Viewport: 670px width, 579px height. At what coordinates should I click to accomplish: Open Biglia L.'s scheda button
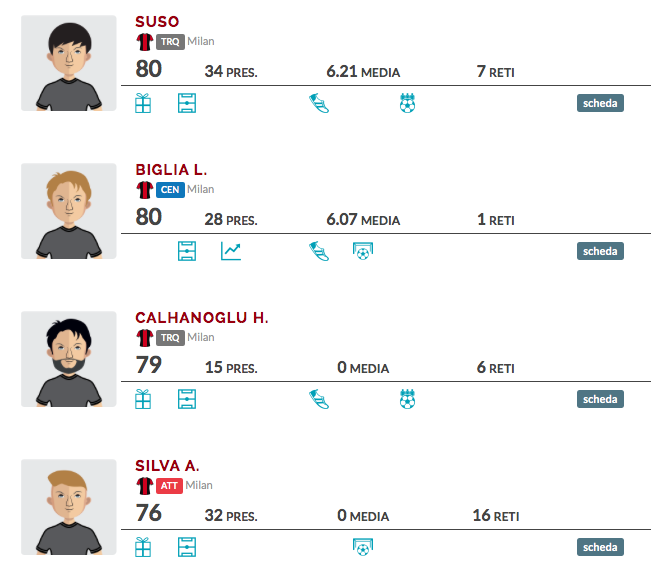600,251
